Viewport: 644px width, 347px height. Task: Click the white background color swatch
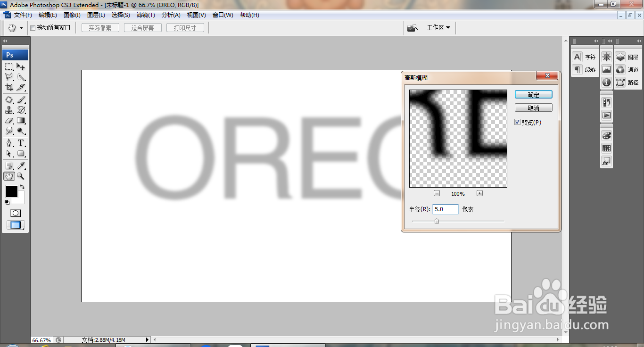coord(20,200)
